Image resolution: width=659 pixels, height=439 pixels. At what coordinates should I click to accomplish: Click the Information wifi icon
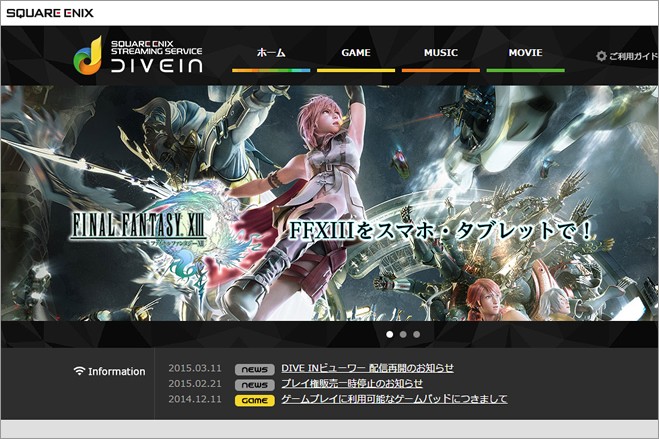click(79, 371)
